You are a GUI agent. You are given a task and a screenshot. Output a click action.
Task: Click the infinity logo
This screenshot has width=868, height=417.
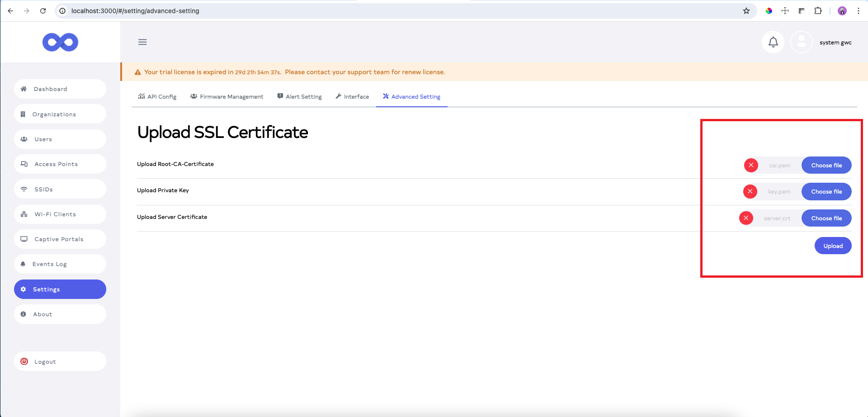coord(60,43)
